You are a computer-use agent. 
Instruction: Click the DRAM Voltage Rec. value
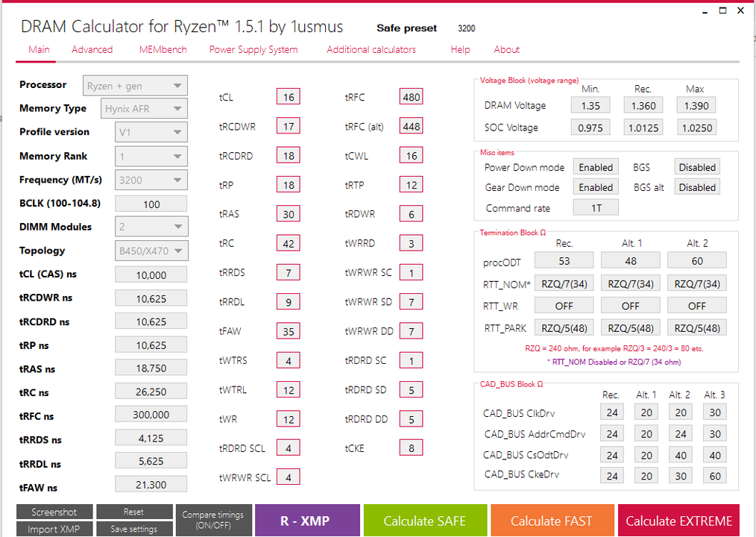click(x=643, y=106)
